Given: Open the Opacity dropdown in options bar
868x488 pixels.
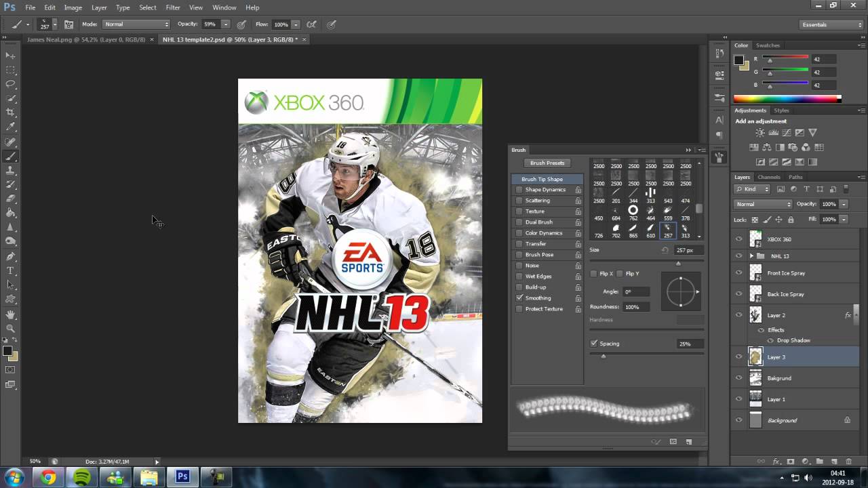Looking at the screenshot, I should coord(225,24).
